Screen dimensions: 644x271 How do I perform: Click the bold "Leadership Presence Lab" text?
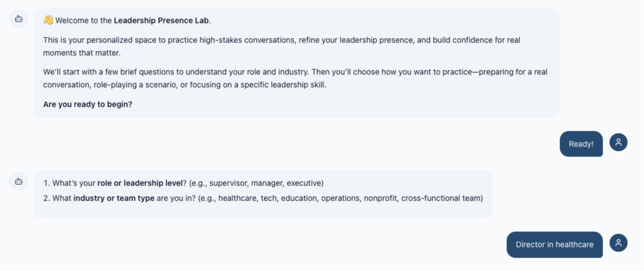click(161, 21)
